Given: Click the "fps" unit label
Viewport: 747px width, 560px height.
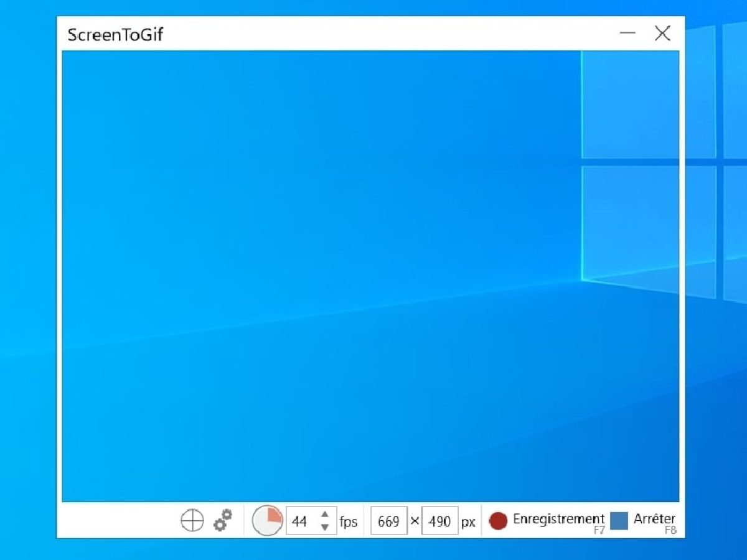Looking at the screenshot, I should click(349, 521).
